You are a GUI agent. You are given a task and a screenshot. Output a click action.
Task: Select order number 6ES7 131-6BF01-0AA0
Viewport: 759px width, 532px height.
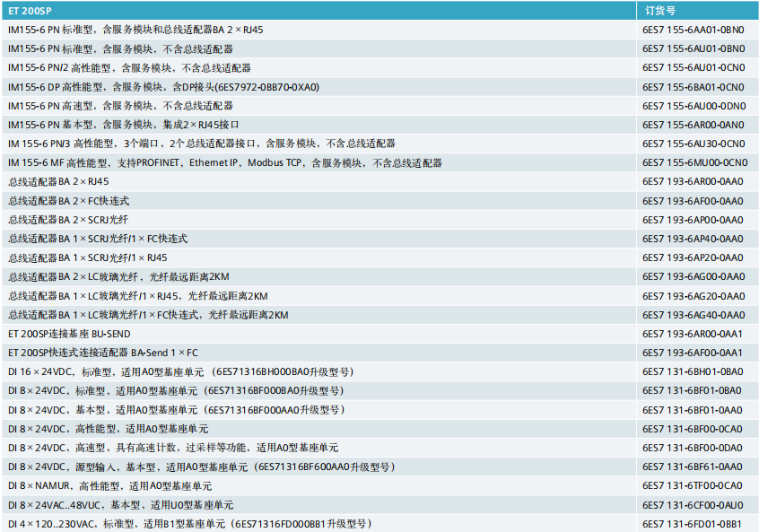693,410
